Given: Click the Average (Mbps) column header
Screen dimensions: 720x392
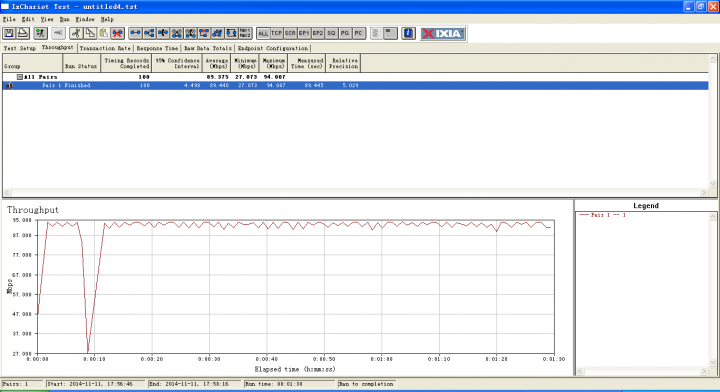Looking at the screenshot, I should pyautogui.click(x=217, y=63).
